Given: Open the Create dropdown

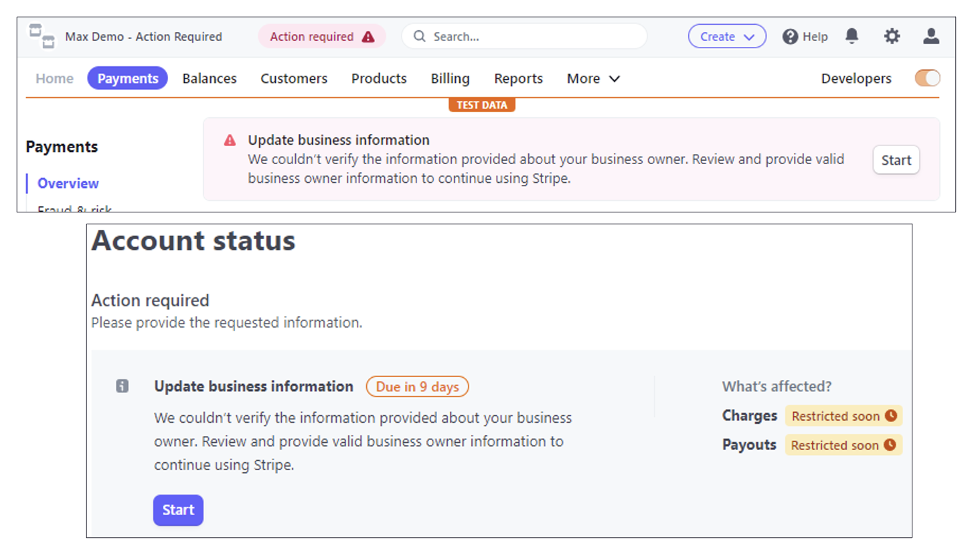Looking at the screenshot, I should 727,36.
